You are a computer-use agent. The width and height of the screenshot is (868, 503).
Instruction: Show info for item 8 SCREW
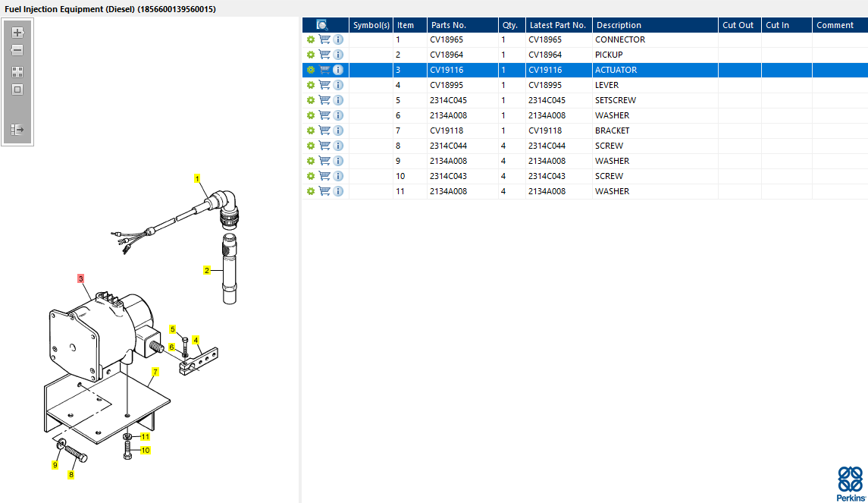(338, 146)
